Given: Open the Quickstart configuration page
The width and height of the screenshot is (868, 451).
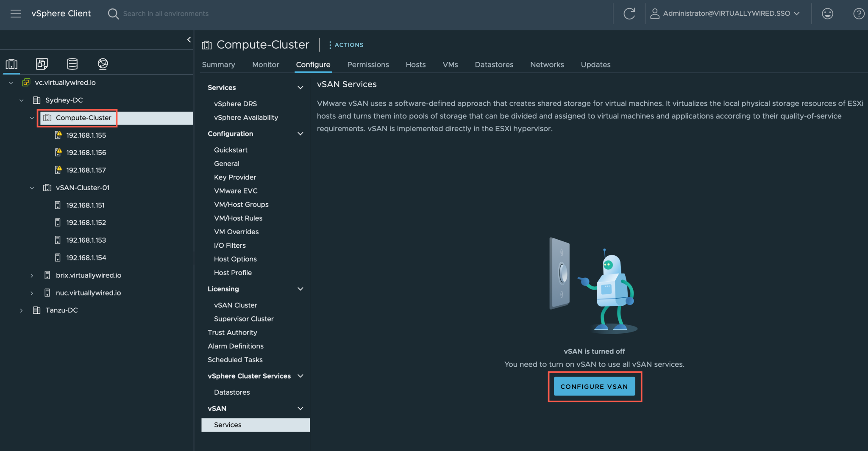Looking at the screenshot, I should click(x=231, y=150).
